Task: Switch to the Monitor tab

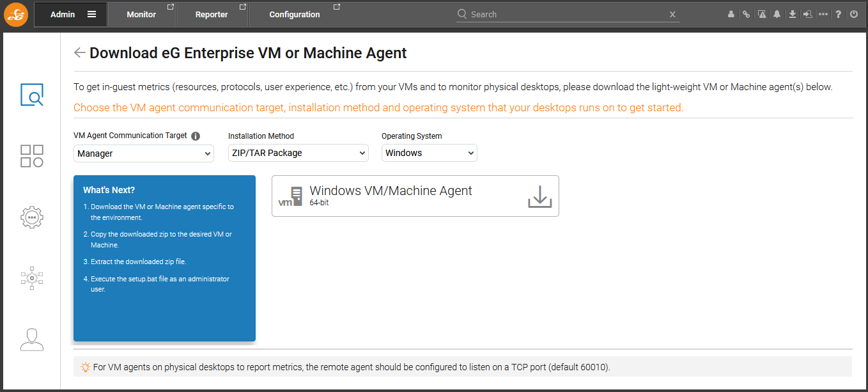Action: click(x=141, y=14)
